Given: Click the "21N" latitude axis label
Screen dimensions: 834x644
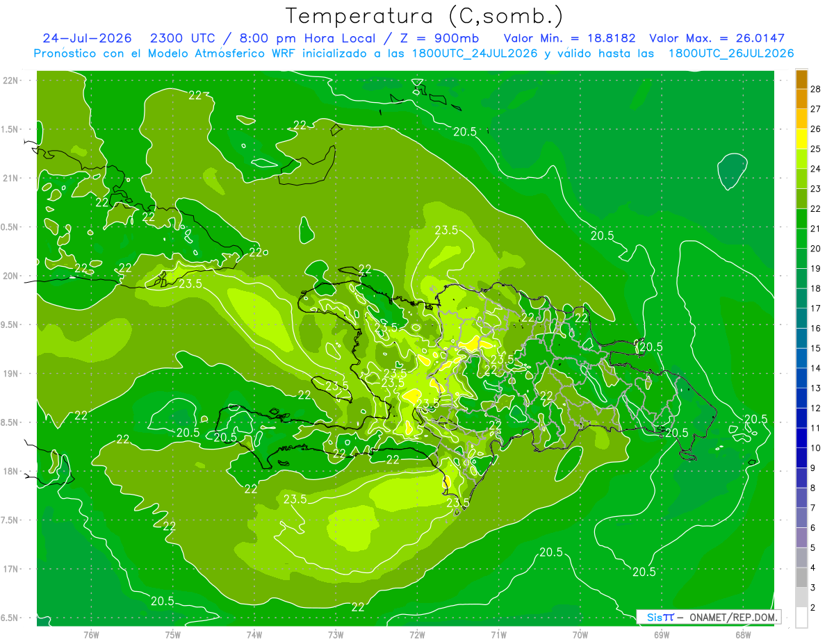Looking at the screenshot, I should coord(11,178).
